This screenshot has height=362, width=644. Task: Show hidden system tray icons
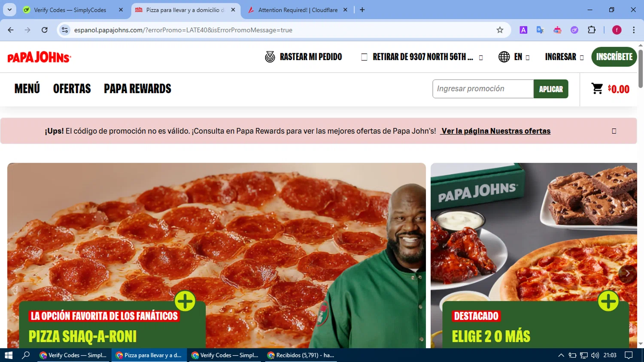(x=561, y=355)
